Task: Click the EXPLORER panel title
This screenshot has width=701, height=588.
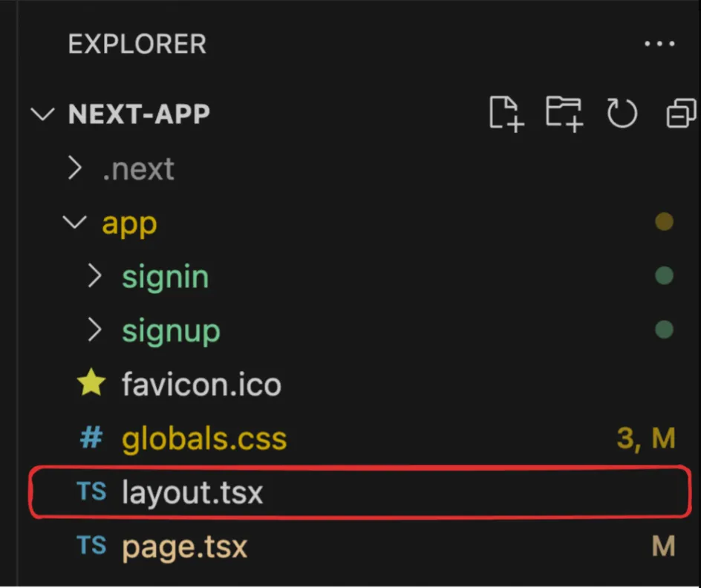Action: pos(137,45)
